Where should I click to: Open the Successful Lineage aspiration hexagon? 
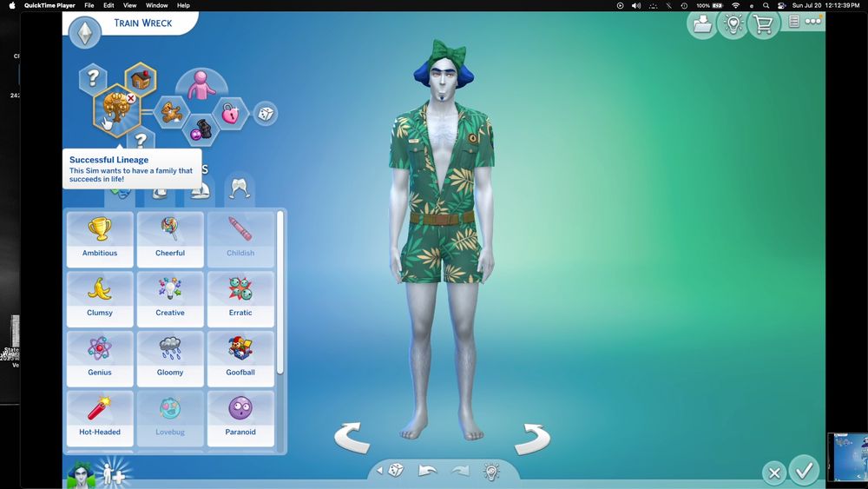click(x=116, y=109)
